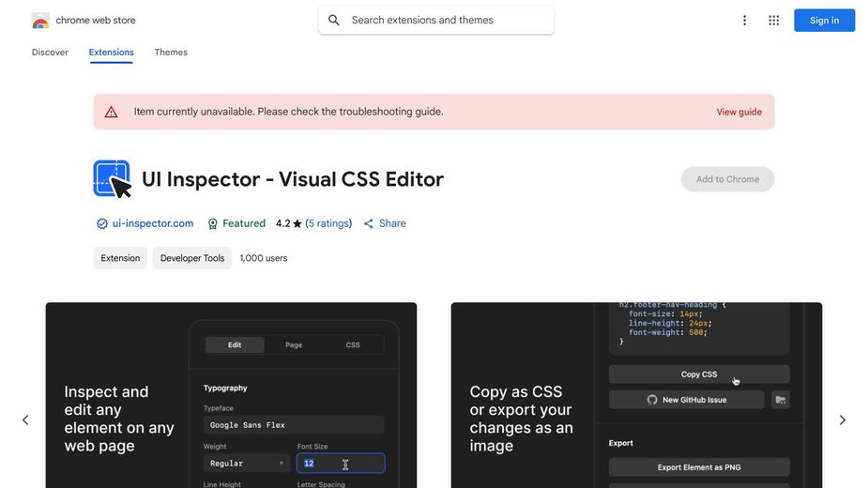Visit the ui-inspector.com publisher link
This screenshot has width=868, height=488.
coord(152,223)
